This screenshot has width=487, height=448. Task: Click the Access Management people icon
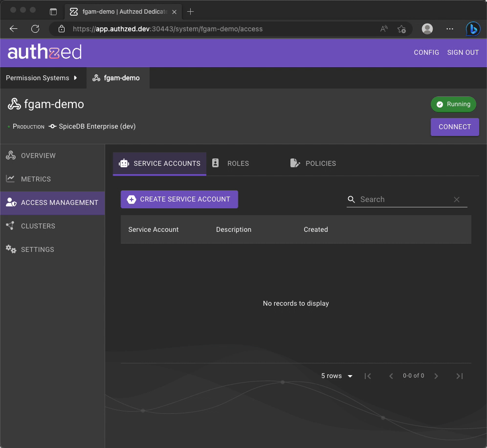(11, 203)
